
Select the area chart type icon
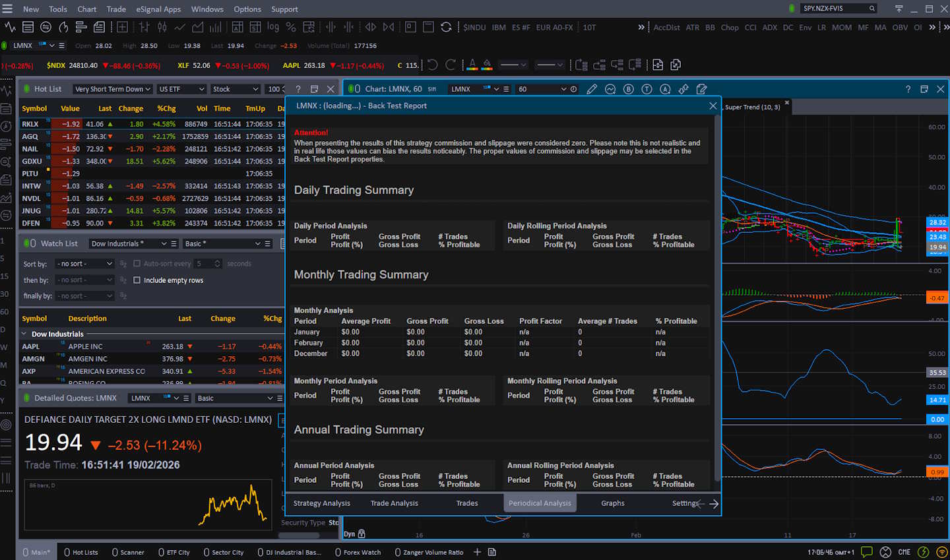[197, 27]
